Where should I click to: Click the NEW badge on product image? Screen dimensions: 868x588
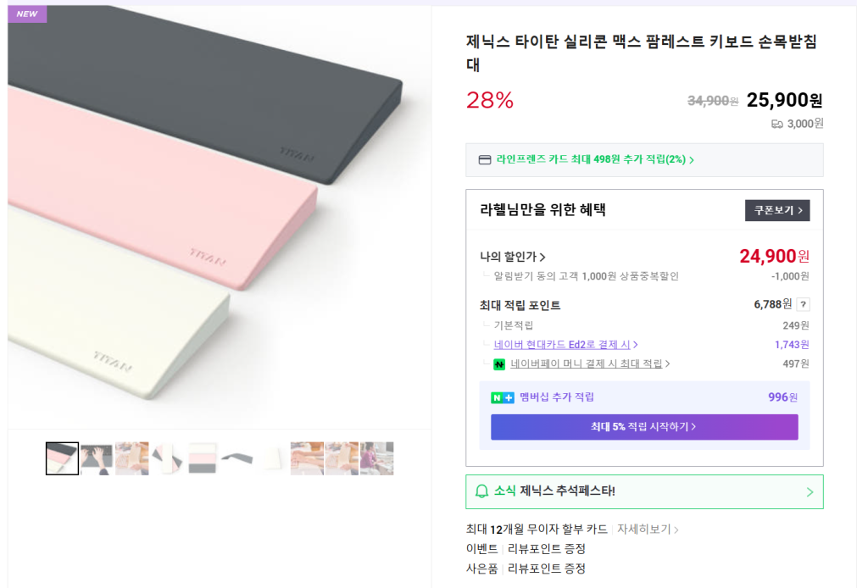click(27, 14)
